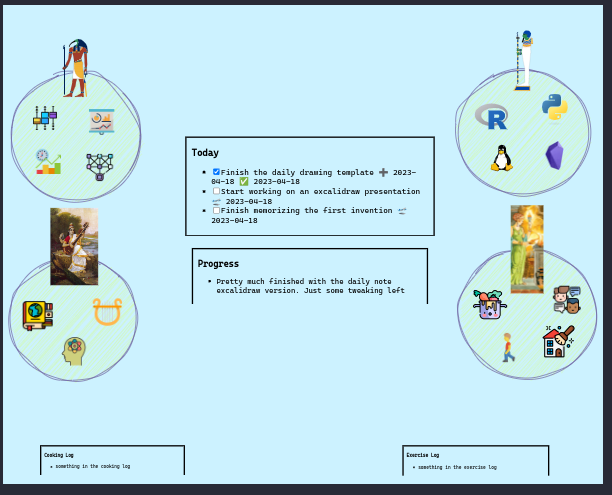Screen dimensions: 612x495
Task: Click the plus created-date emoji in first task
Action: click(383, 172)
